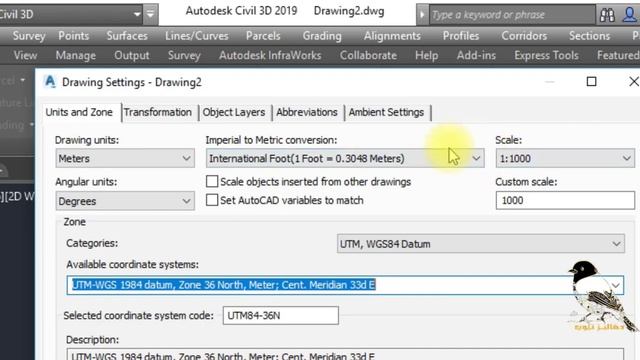This screenshot has height=360, width=640.
Task: Click the Autodesk logo in the dialog title
Action: tap(50, 82)
